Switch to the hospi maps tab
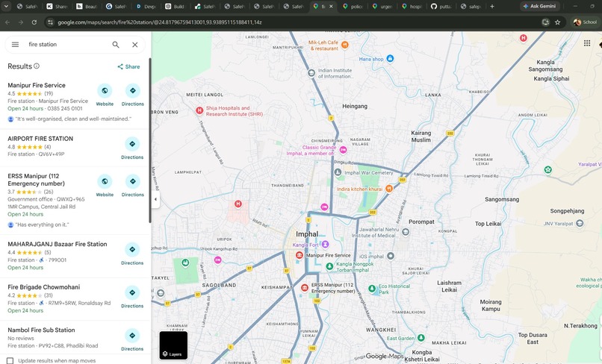 [412, 6]
